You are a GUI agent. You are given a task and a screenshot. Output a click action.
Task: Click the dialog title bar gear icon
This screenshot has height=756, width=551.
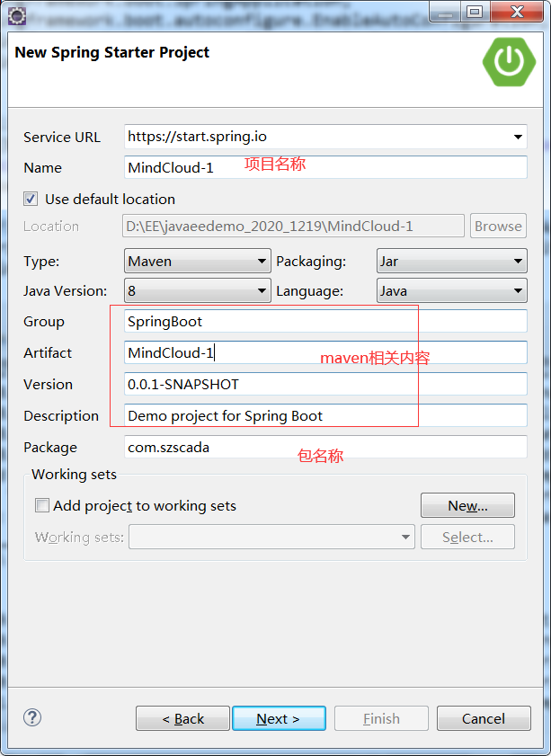click(x=17, y=16)
